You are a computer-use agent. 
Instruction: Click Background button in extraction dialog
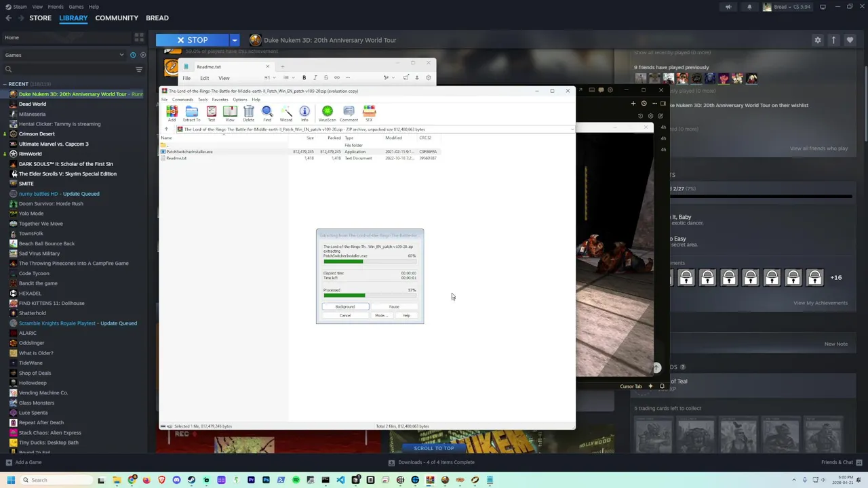pyautogui.click(x=345, y=306)
